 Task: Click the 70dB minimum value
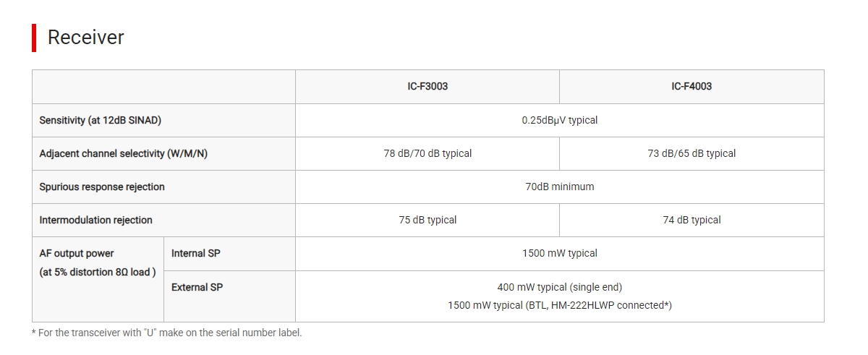559,187
